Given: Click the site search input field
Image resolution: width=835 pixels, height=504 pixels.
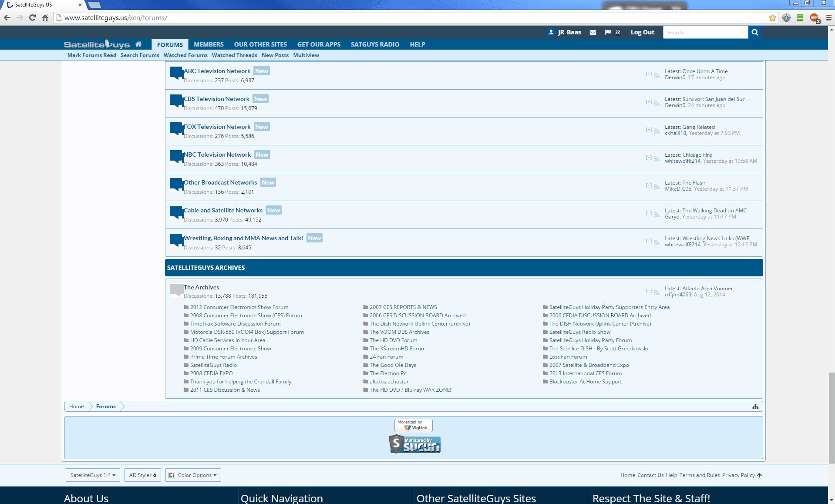Looking at the screenshot, I should click(705, 32).
